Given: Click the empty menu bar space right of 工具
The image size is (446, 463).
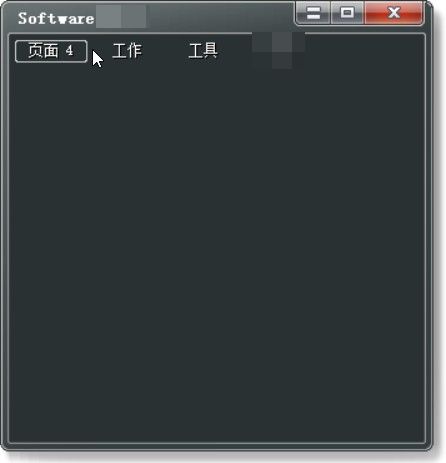Looking at the screenshot, I should pyautogui.click(x=365, y=51).
